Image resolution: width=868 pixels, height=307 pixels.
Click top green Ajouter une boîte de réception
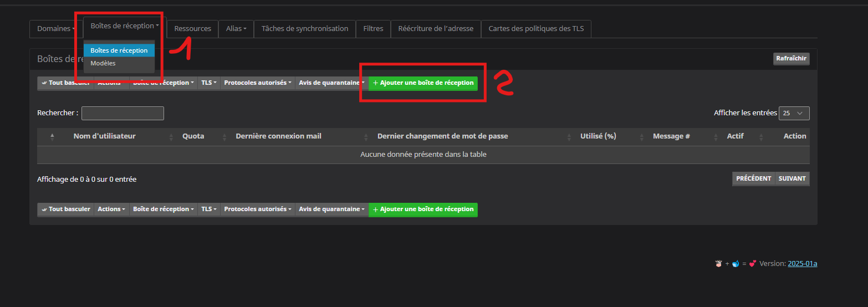[x=423, y=83]
